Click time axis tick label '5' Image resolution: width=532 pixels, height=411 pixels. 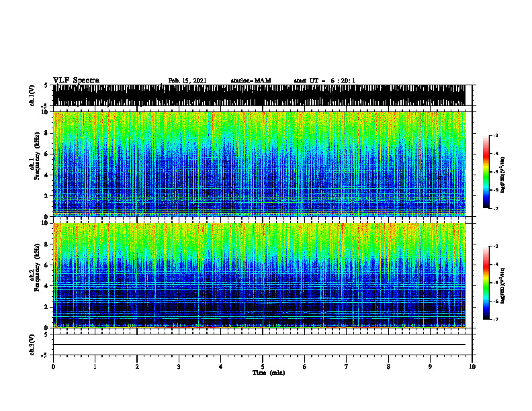click(x=263, y=367)
